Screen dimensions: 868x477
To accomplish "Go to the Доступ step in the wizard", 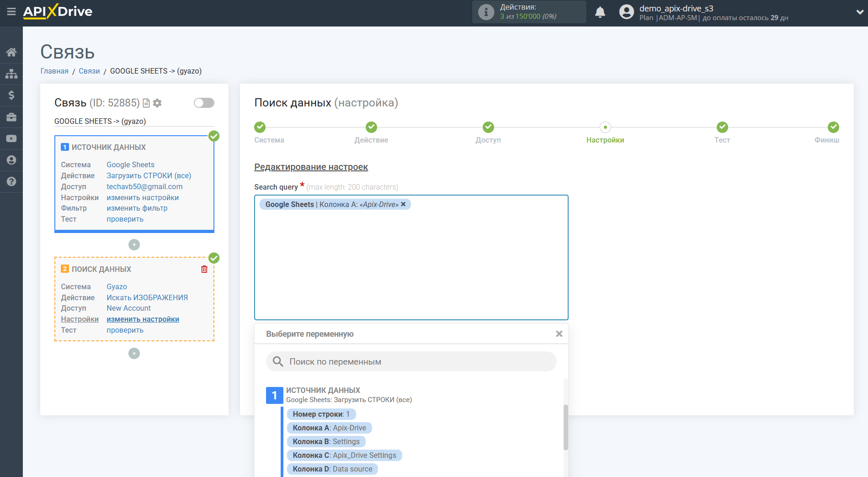I will 488,127.
